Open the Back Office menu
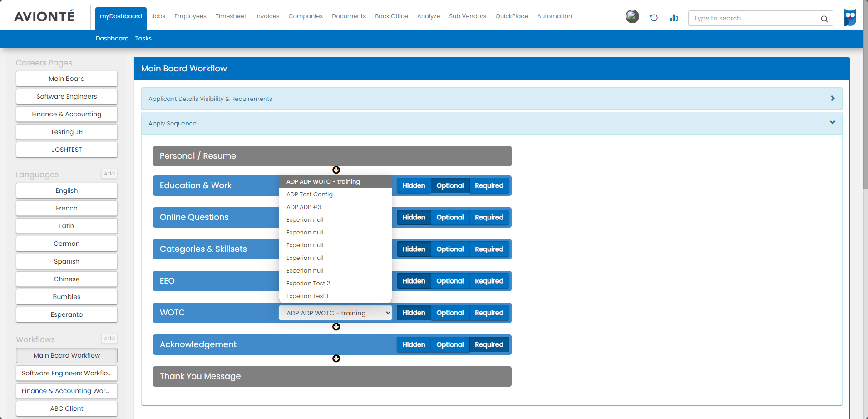The height and width of the screenshot is (419, 868). click(391, 16)
